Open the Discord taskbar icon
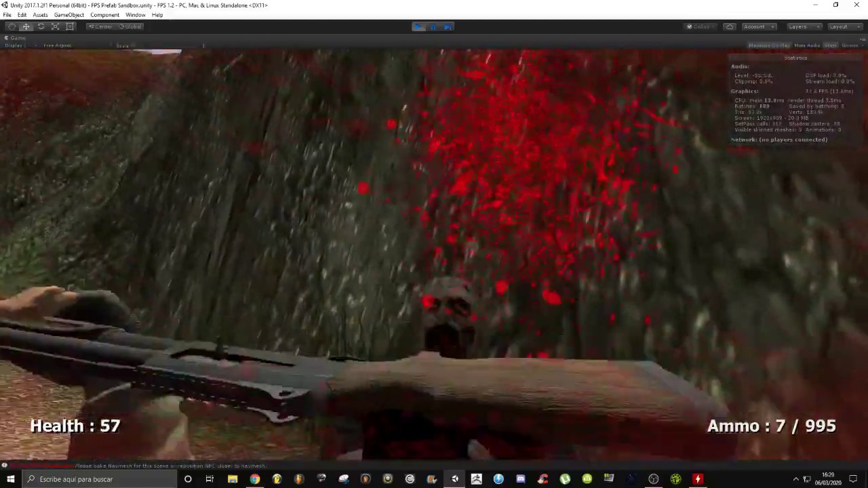Image resolution: width=868 pixels, height=488 pixels. [520, 479]
